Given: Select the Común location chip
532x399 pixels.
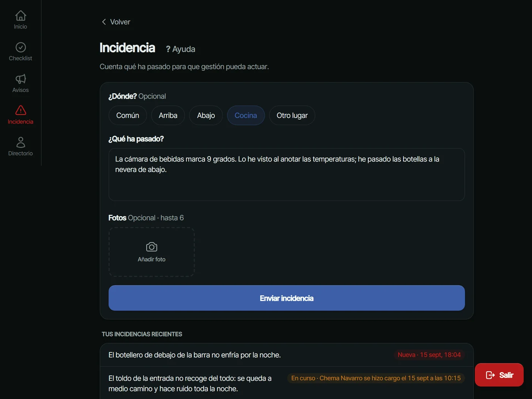Looking at the screenshot, I should pyautogui.click(x=128, y=116).
